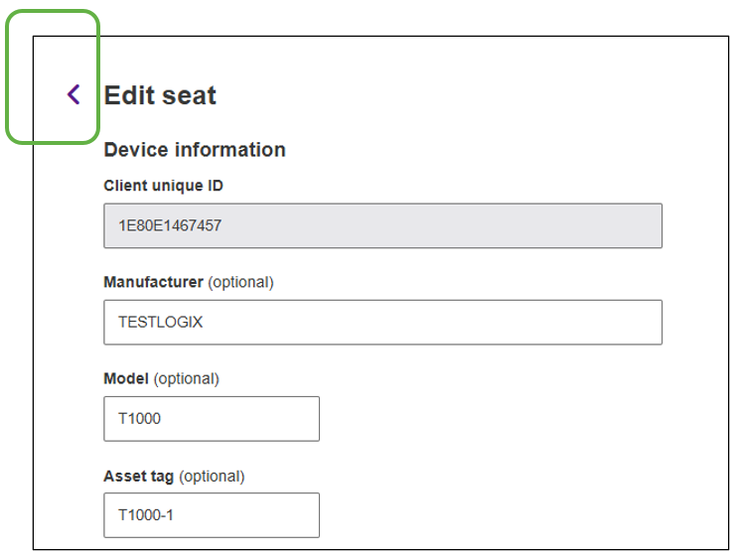Viewport: 738px width, 560px height.
Task: Click "(optional)" text beside Asset tag label
Action: [212, 476]
